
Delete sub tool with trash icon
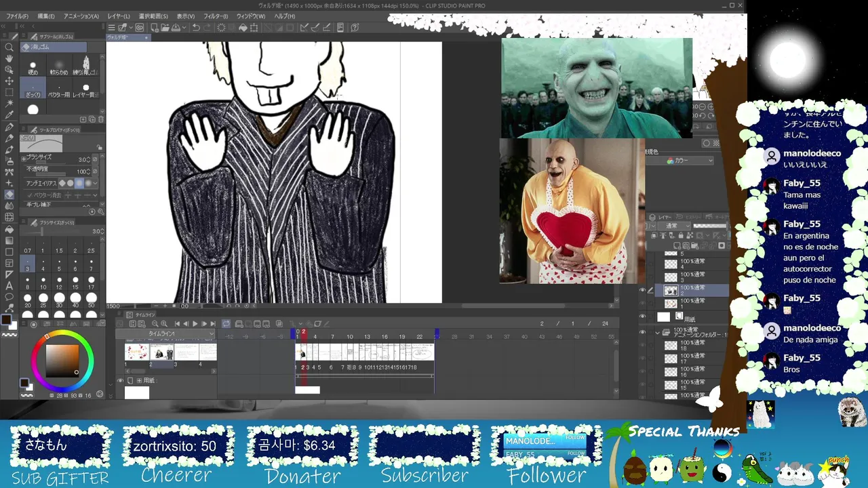[x=101, y=119]
